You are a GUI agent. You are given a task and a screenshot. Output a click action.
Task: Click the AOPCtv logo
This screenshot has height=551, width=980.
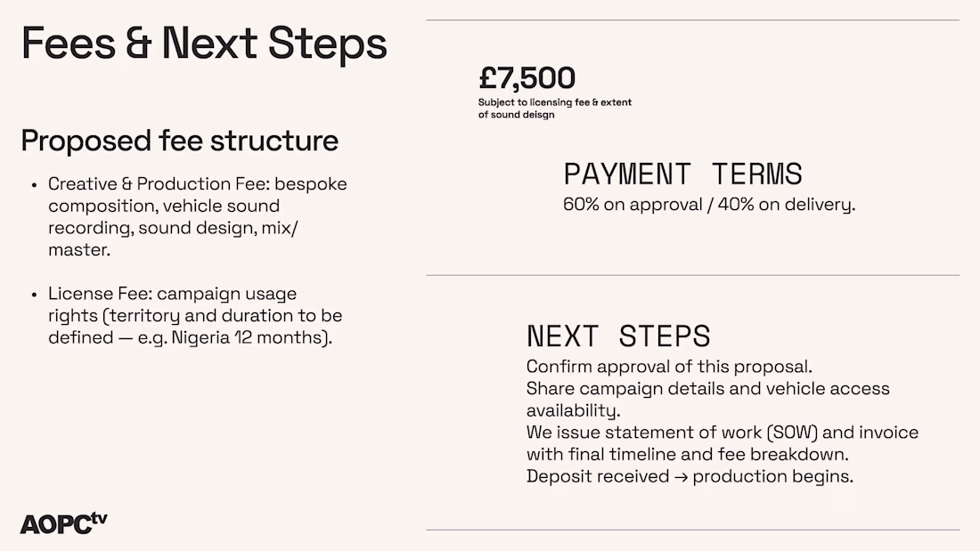[63, 523]
